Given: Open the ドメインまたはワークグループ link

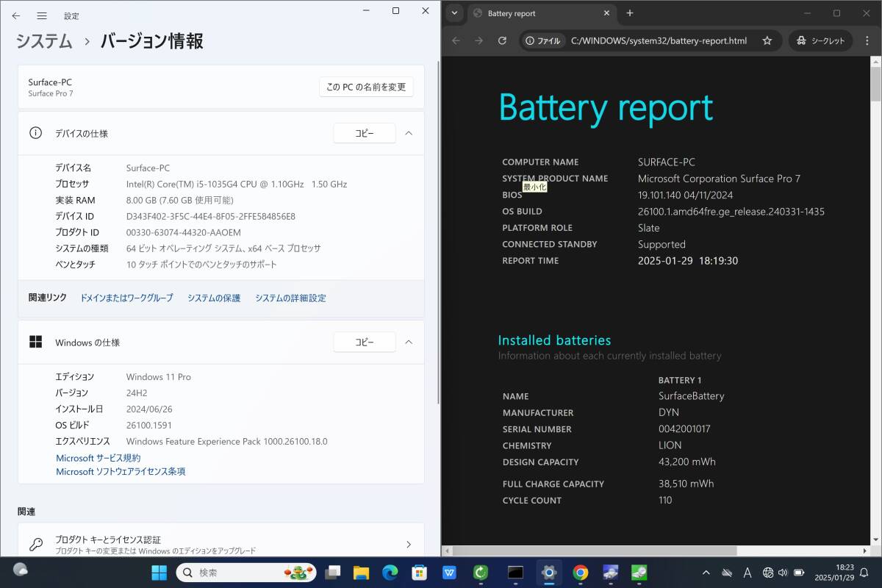Looking at the screenshot, I should [126, 298].
